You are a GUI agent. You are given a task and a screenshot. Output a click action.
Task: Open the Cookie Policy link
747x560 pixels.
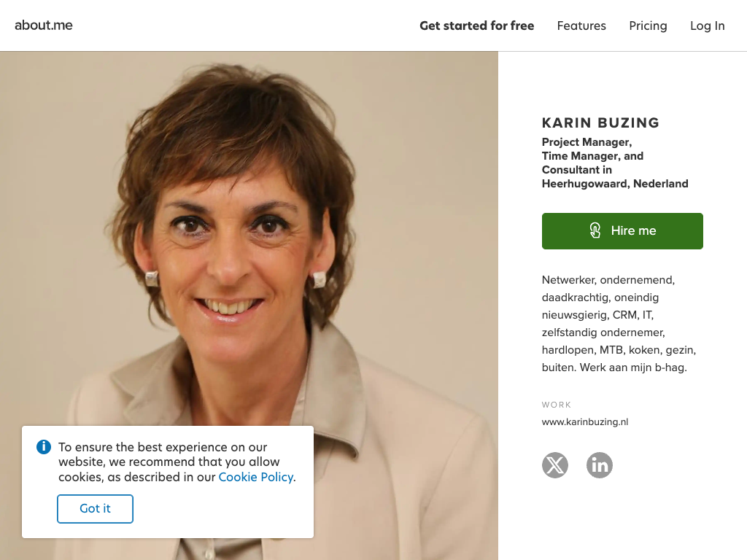[x=256, y=477]
